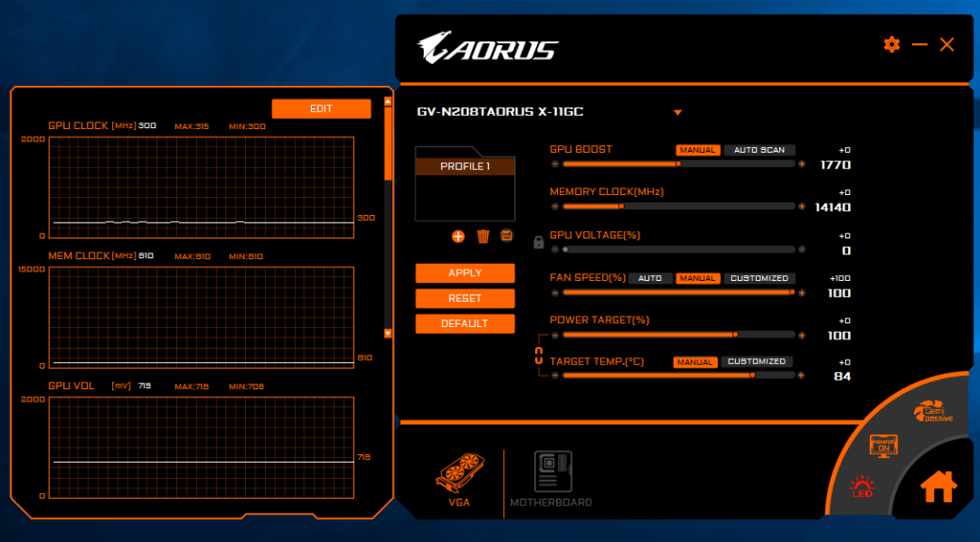Viewport: 980px width, 542px height.
Task: Decrease Power Target with minus icon
Action: (x=555, y=335)
